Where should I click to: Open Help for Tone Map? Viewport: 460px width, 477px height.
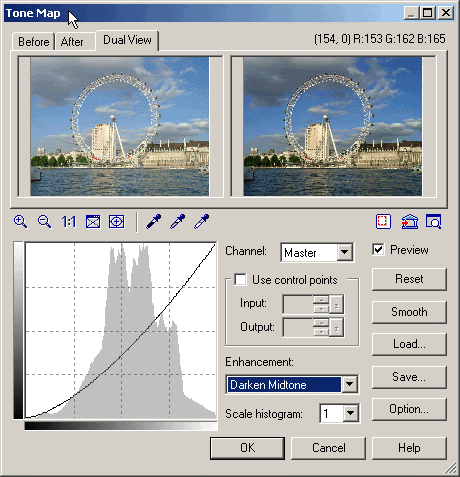409,448
